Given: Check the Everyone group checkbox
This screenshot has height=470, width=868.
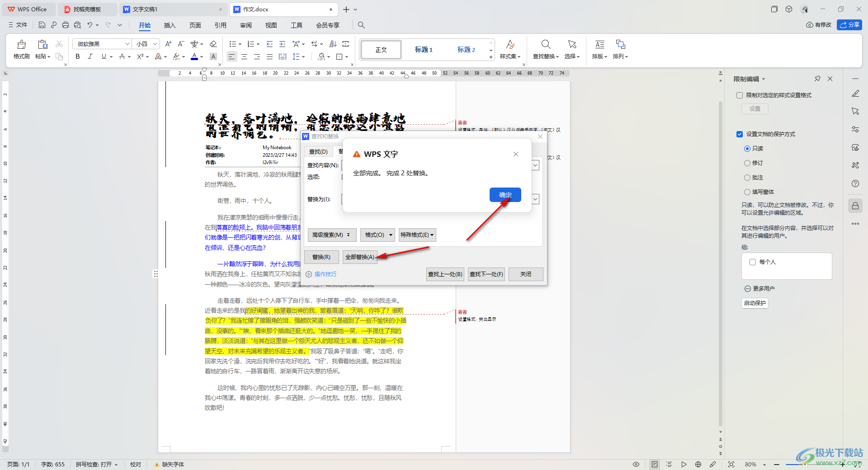Looking at the screenshot, I should [753, 262].
